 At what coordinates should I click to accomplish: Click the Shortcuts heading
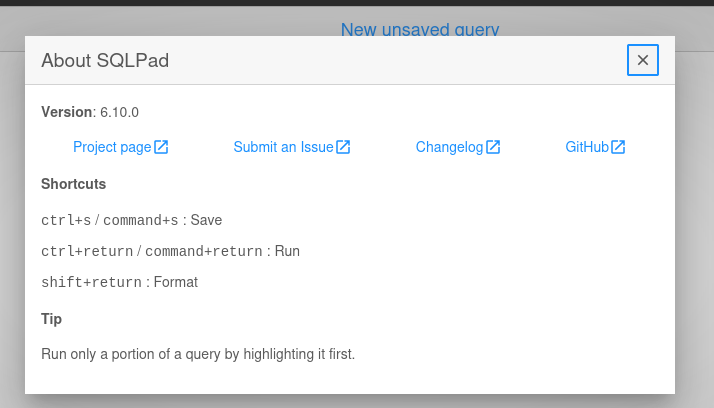click(73, 184)
